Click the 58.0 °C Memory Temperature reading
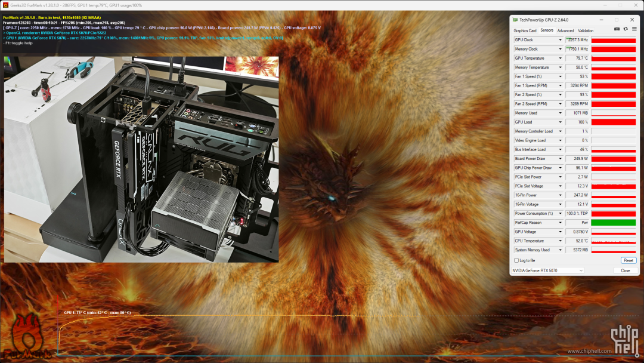 pyautogui.click(x=577, y=67)
